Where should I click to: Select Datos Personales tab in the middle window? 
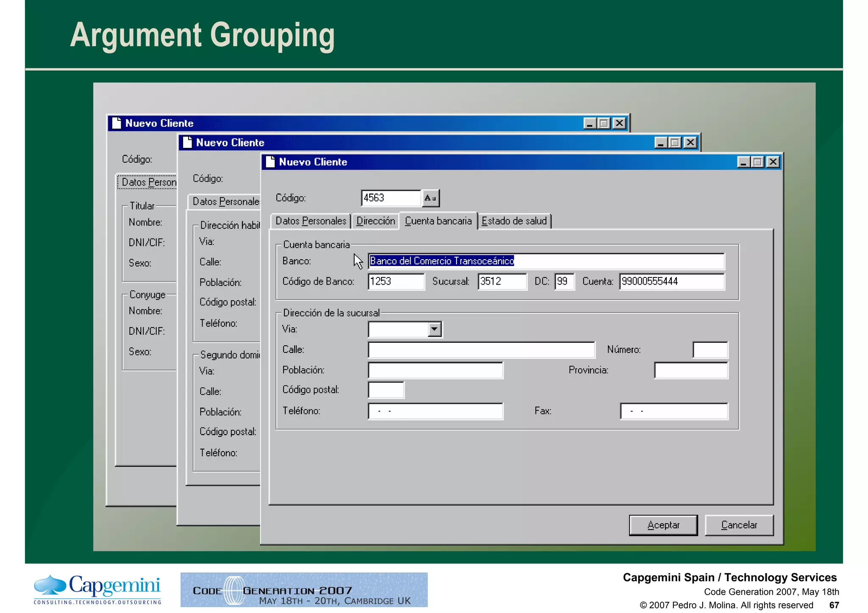click(225, 202)
